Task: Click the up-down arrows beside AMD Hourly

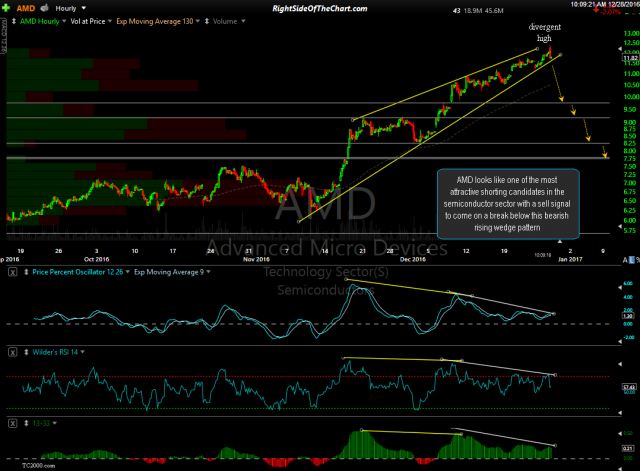Action: (x=14, y=21)
